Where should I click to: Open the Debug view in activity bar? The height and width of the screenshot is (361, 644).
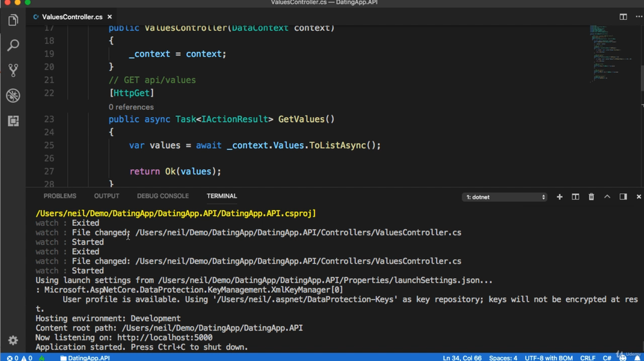13,96
